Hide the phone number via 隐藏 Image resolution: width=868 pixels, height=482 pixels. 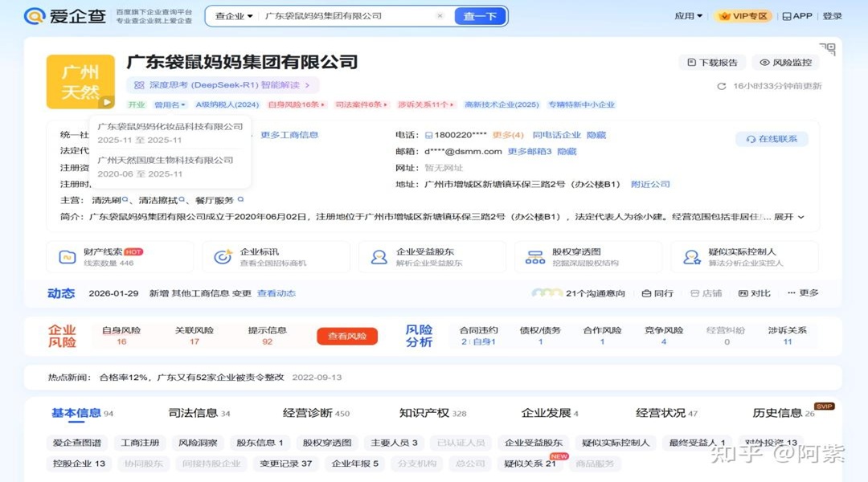tap(596, 135)
